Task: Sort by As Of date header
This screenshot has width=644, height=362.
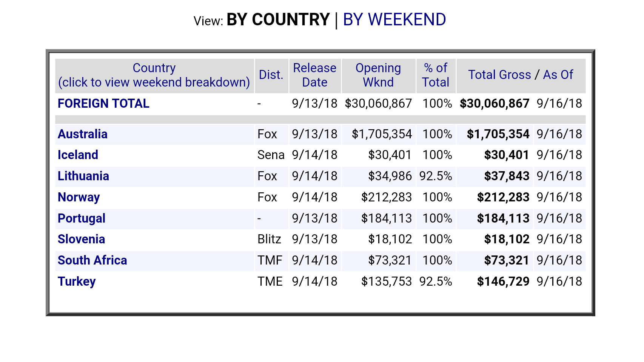Action: 558,75
